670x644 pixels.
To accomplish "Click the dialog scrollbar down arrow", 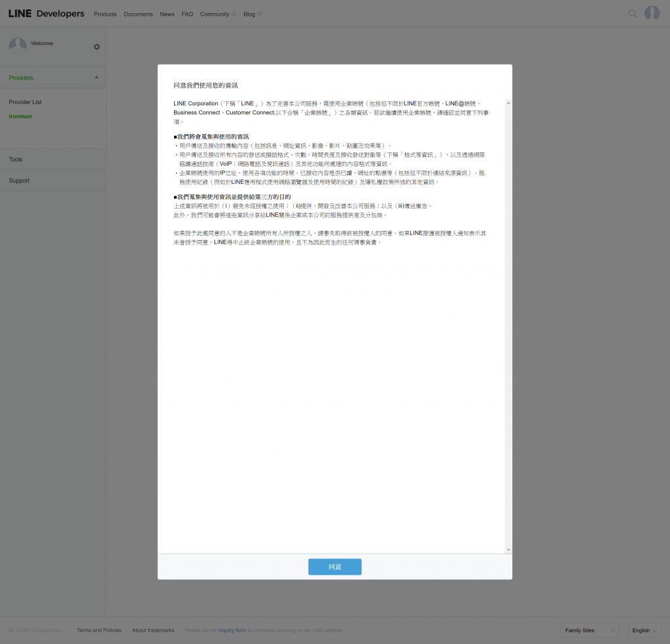I will click(x=508, y=550).
